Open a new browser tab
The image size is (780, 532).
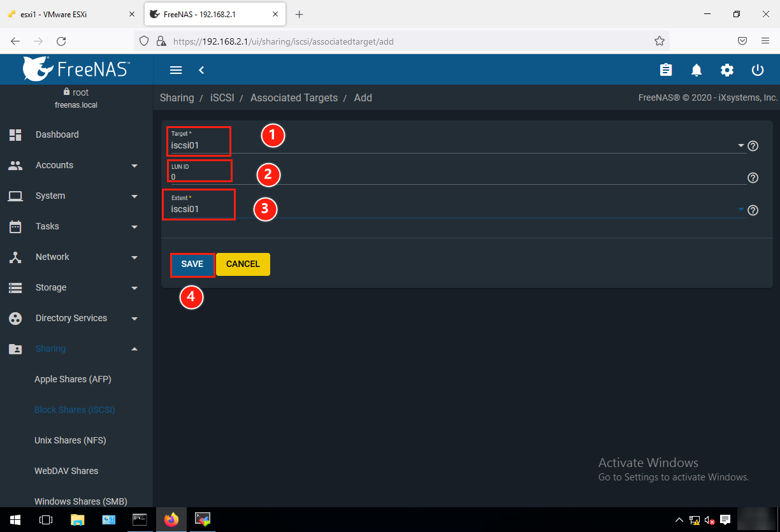[300, 14]
